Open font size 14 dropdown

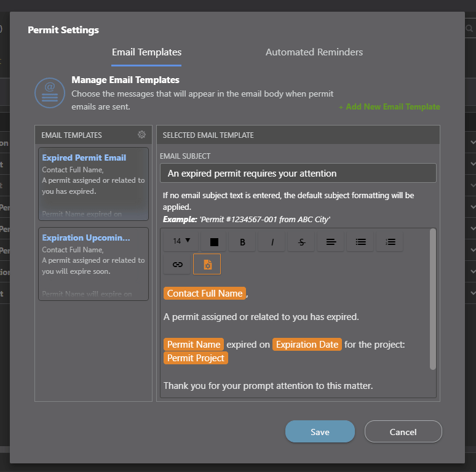181,241
